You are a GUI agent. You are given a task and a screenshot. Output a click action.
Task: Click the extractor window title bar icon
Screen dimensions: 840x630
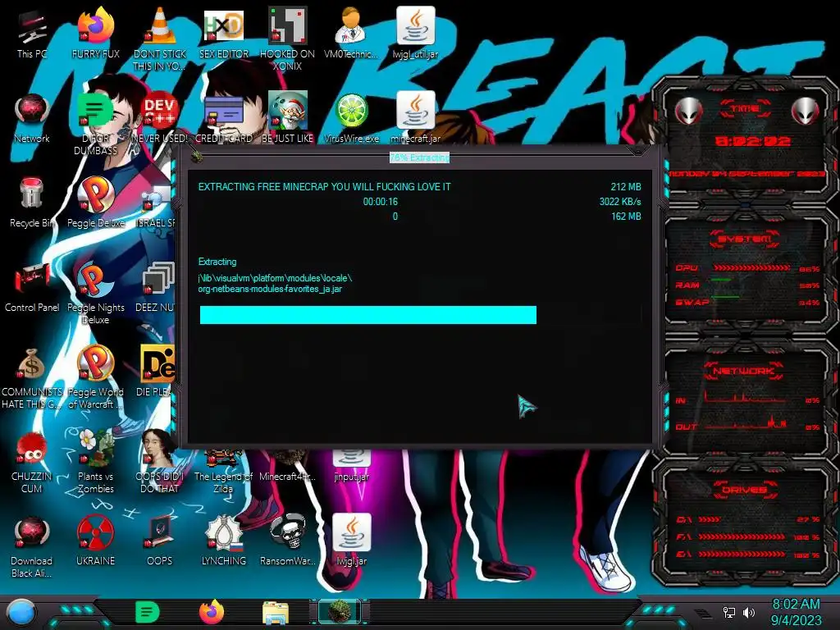(x=197, y=156)
